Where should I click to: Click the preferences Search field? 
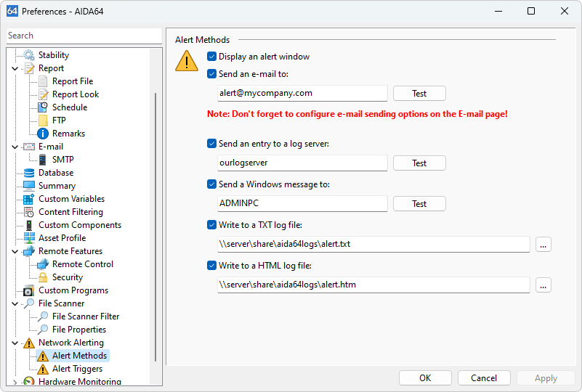point(84,36)
